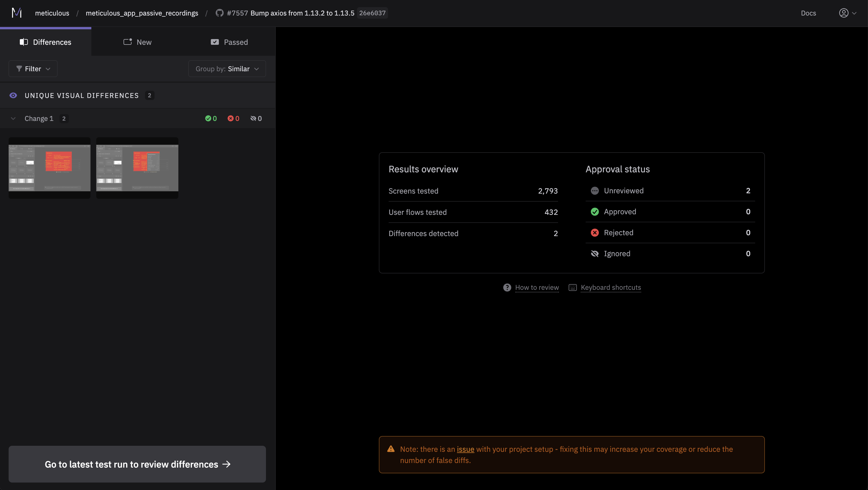The width and height of the screenshot is (868, 490).
Task: Click the ignored count icon for Change 1
Action: pos(253,118)
